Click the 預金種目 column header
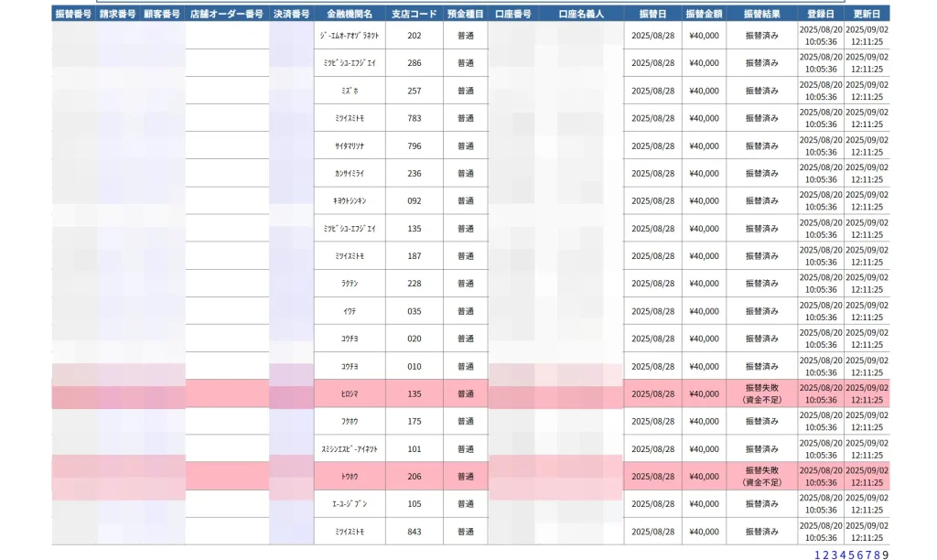This screenshot has height=560, width=937. (466, 14)
